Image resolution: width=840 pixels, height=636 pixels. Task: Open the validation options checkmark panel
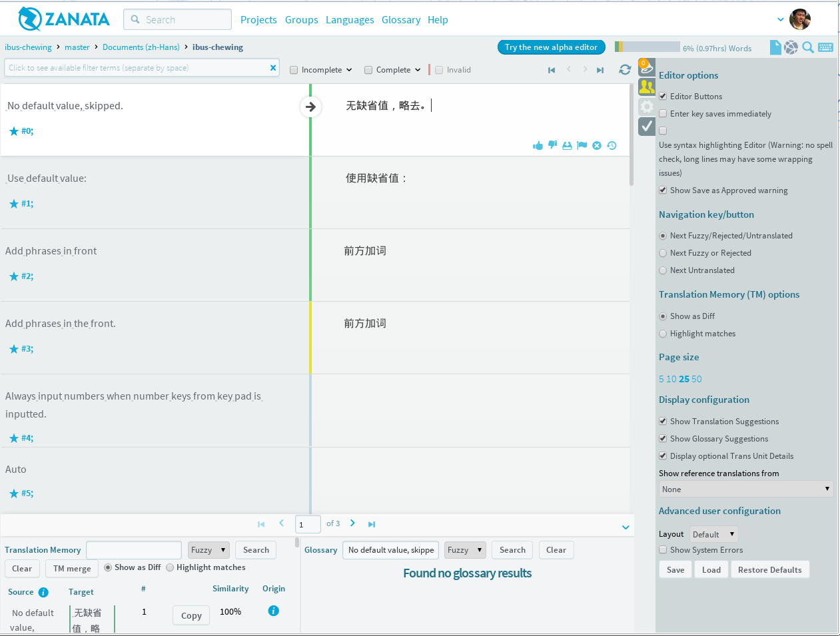[x=646, y=126]
